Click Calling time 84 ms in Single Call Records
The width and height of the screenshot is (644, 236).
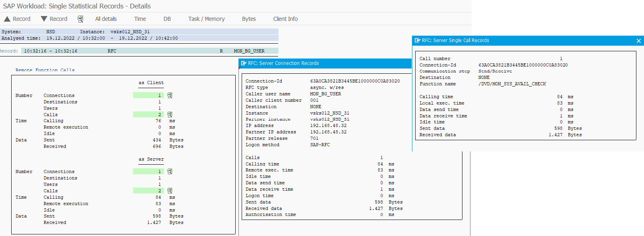[496, 97]
